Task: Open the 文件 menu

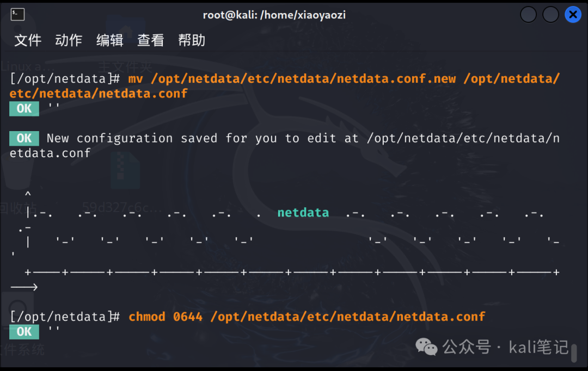Action: (27, 40)
